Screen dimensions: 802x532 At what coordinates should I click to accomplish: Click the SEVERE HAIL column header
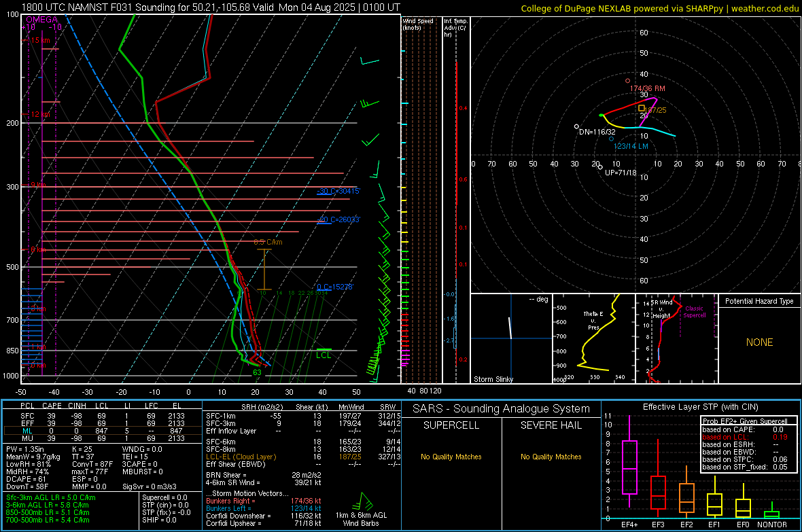click(x=551, y=425)
